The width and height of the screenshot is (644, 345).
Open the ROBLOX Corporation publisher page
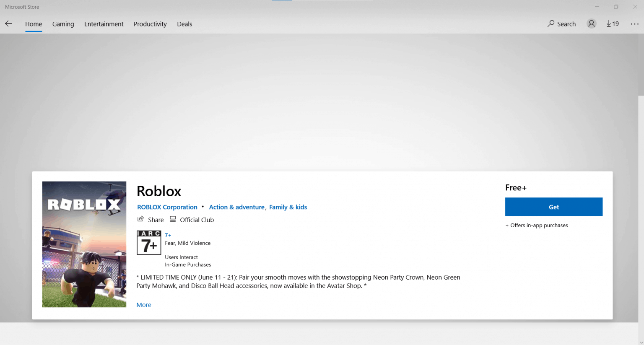(x=167, y=207)
